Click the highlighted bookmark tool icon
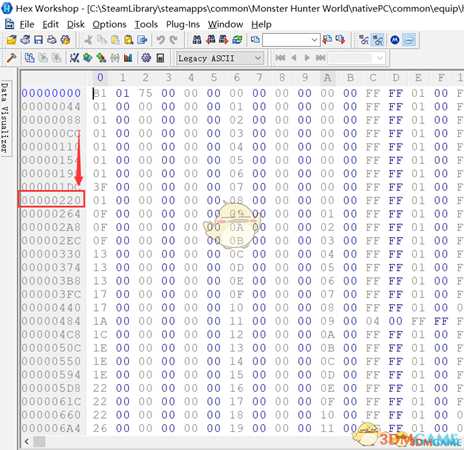 click(x=378, y=40)
